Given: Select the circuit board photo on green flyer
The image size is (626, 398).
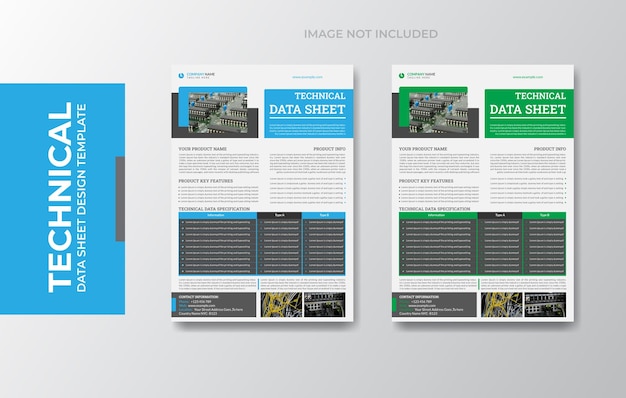Looking at the screenshot, I should click(438, 113).
